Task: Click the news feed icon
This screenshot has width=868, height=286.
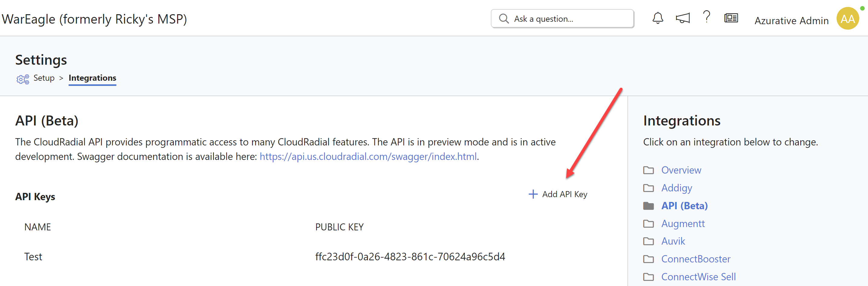Action: click(x=731, y=18)
